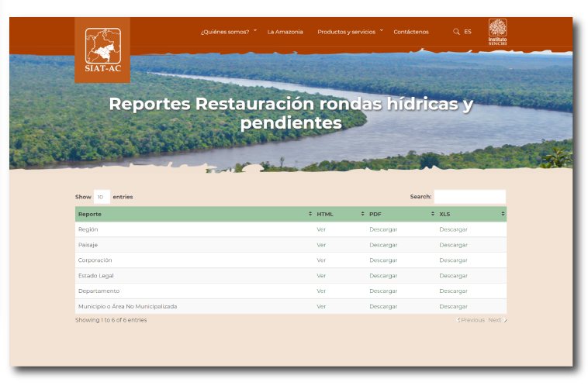
Task: Download PDF for Departamento
Action: click(383, 291)
